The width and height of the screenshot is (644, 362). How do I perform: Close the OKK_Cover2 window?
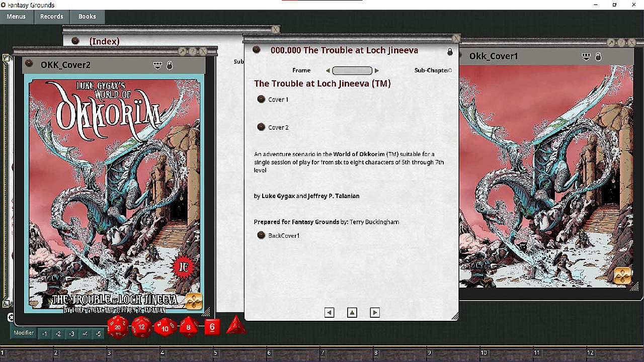tap(203, 51)
